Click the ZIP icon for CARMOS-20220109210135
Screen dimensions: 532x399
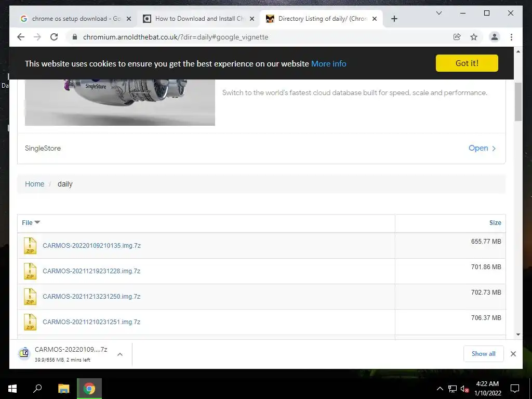30,246
